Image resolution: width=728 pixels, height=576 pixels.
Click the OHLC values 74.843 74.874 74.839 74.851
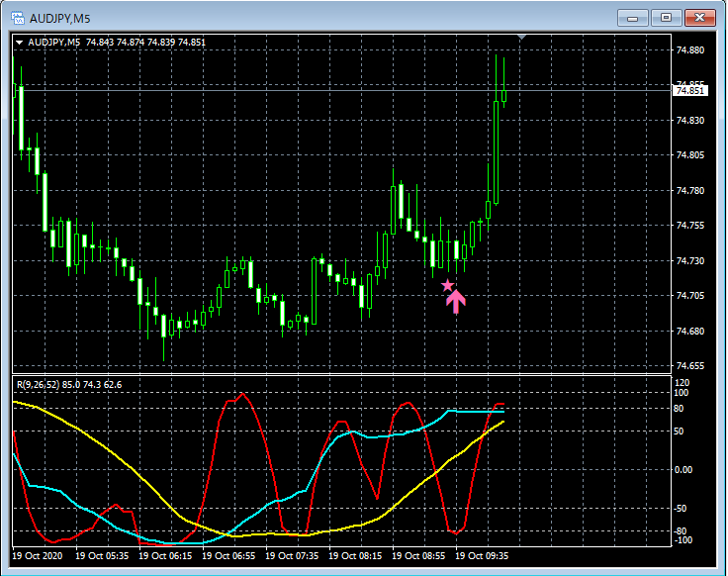pyautogui.click(x=145, y=43)
